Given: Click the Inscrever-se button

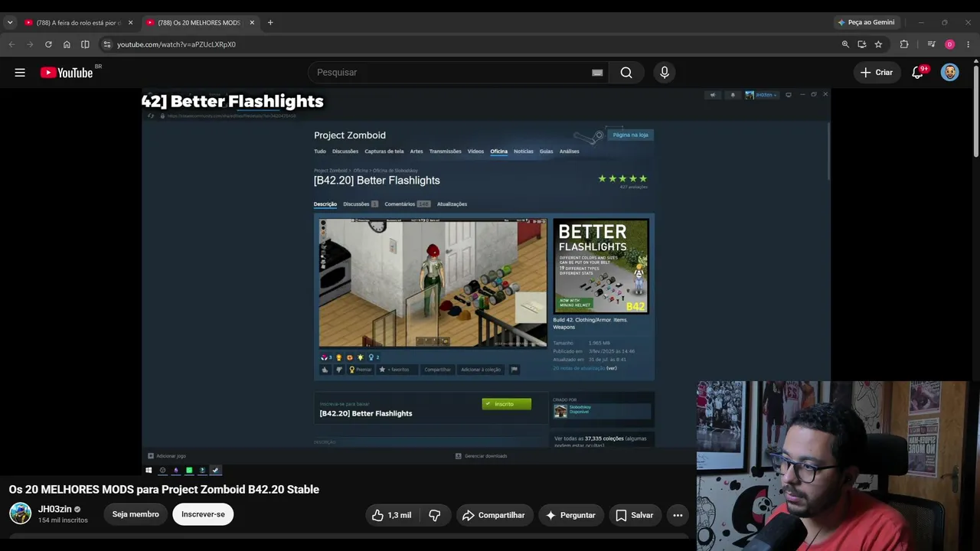Looking at the screenshot, I should pos(203,514).
